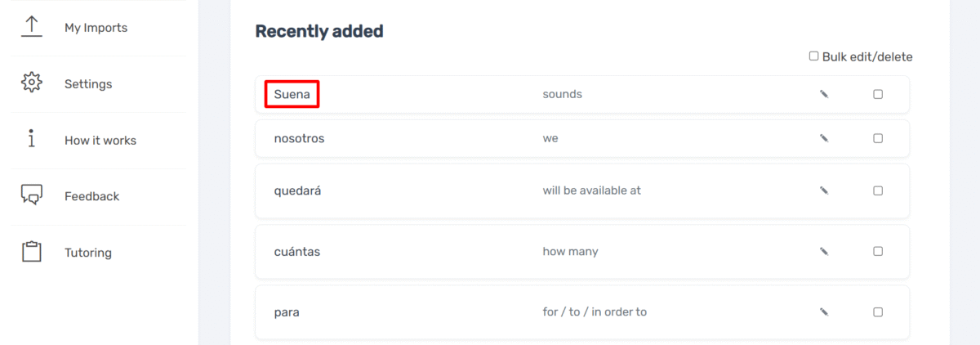Enable the Bulk edit/delete checkbox
The height and width of the screenshot is (345, 980).
pyautogui.click(x=813, y=56)
